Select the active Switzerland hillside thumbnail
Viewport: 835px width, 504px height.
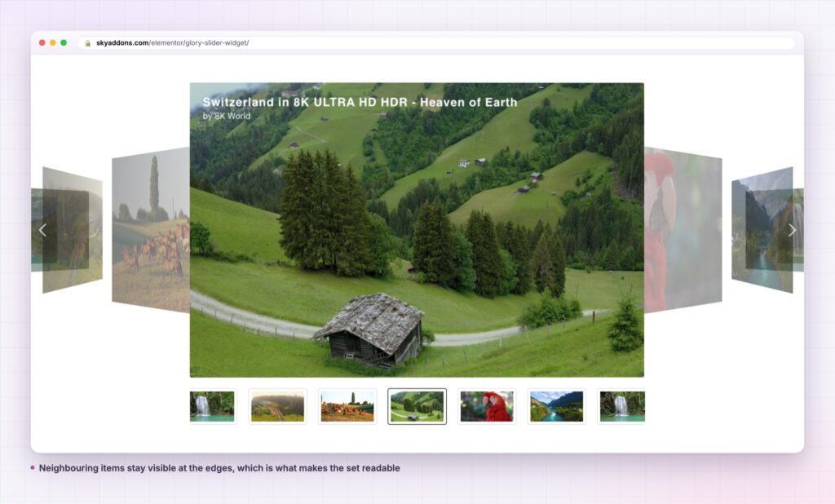click(417, 406)
